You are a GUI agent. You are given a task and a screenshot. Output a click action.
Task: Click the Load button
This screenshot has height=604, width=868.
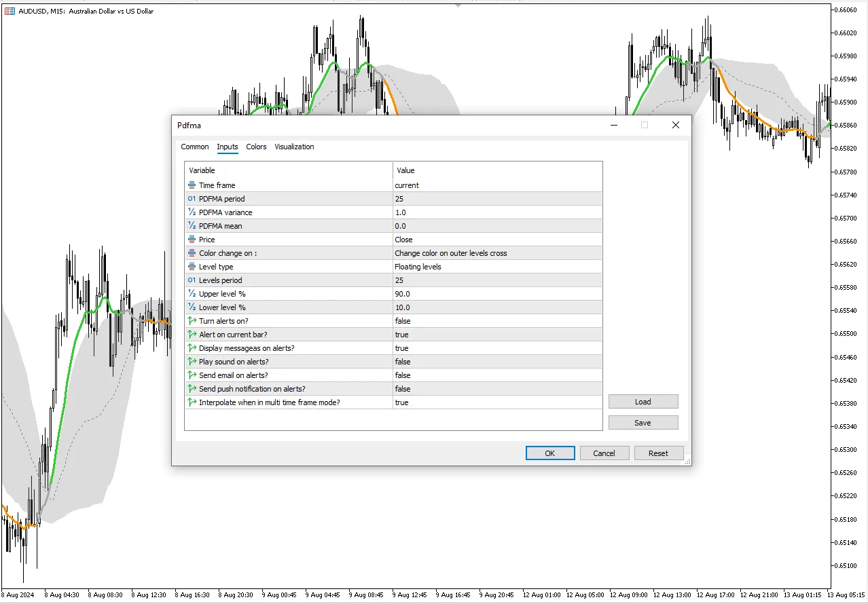643,402
